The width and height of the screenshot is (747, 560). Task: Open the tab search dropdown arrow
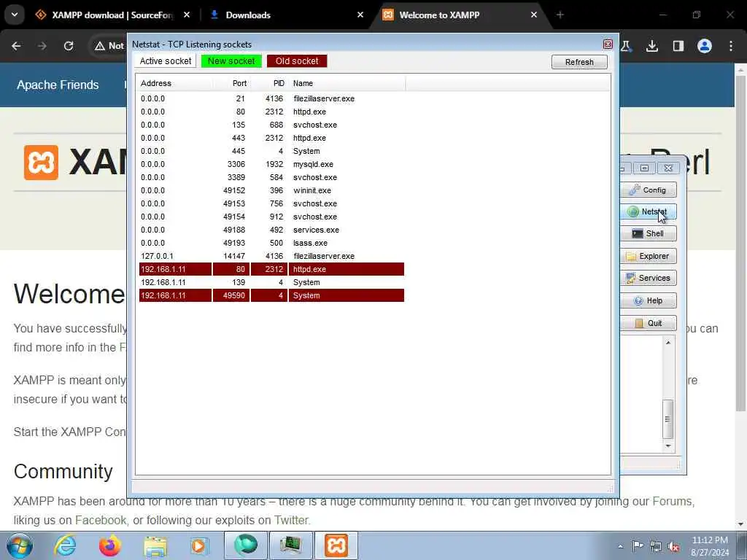(15, 15)
